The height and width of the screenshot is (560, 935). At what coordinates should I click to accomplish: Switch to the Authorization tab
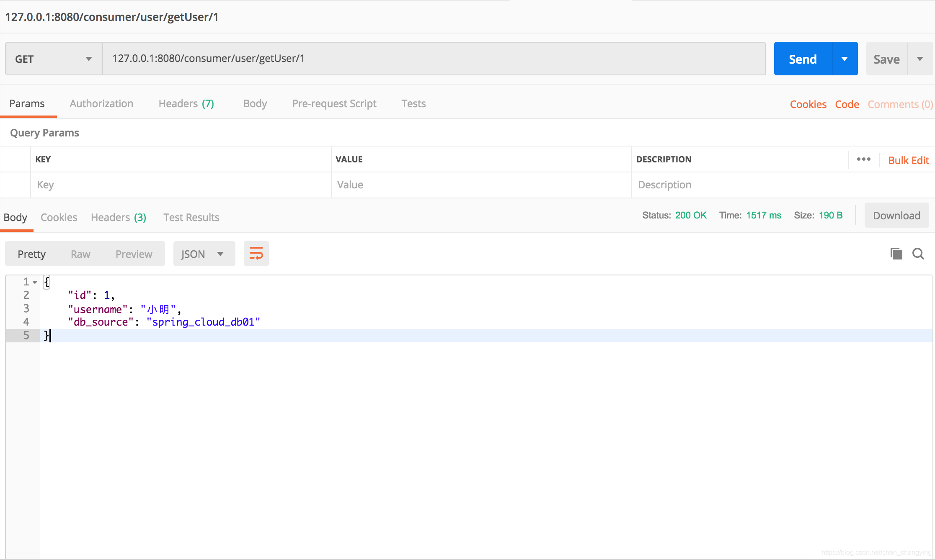point(101,103)
